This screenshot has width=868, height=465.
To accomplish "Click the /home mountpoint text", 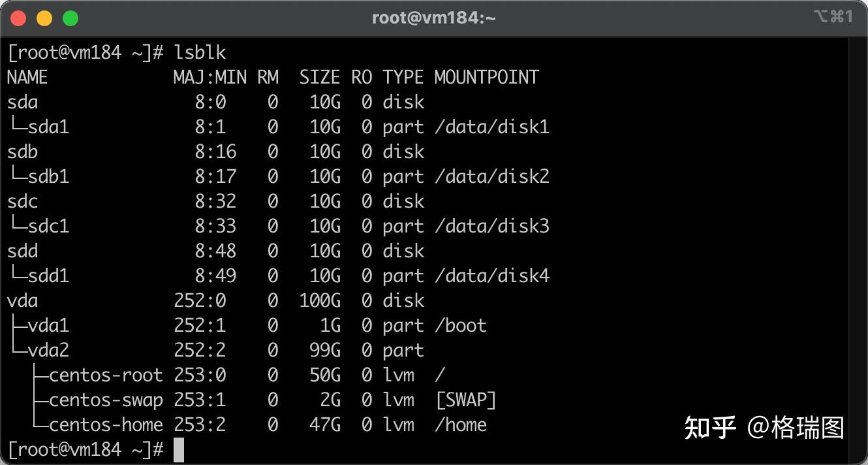I will click(461, 425).
